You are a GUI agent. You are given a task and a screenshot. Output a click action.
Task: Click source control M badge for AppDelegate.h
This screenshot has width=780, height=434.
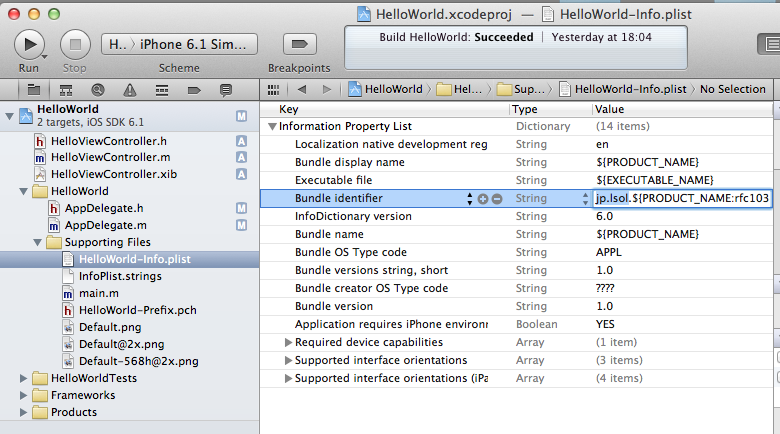point(241,209)
